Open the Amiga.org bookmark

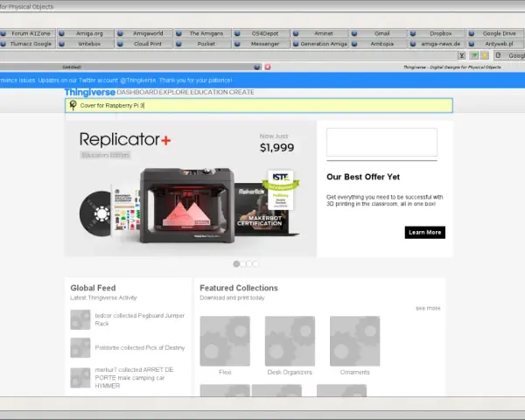pyautogui.click(x=86, y=33)
